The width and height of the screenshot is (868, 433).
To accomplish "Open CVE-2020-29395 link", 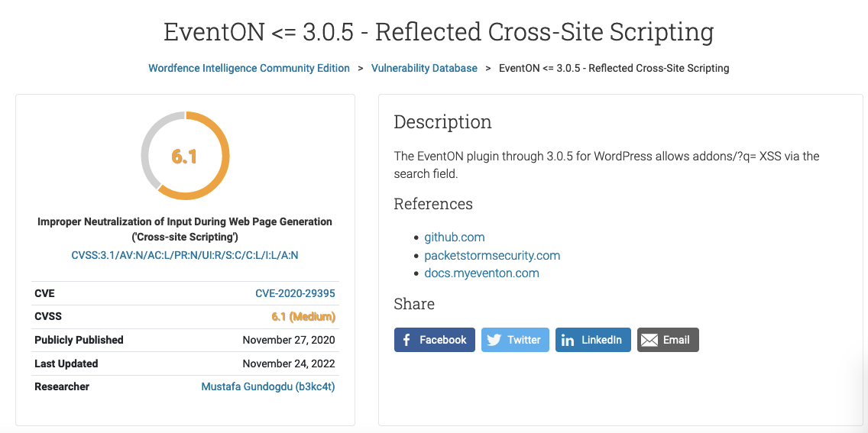I will pos(295,293).
